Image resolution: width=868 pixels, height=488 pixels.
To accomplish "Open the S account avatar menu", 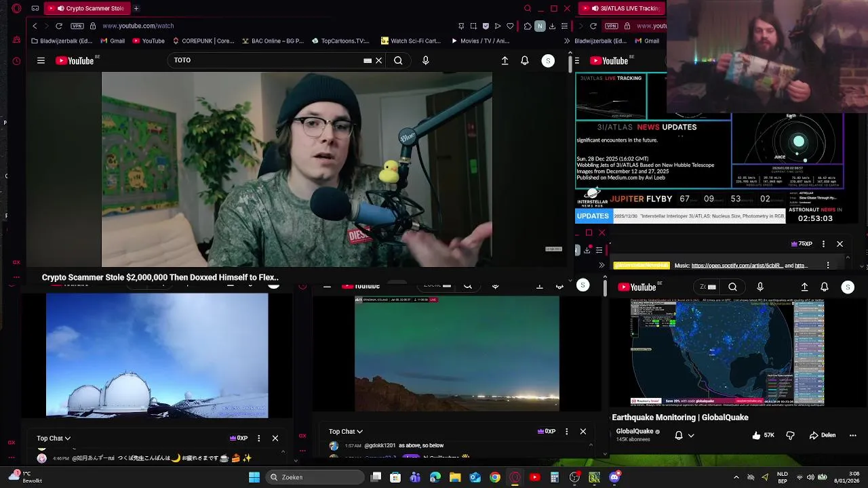I will pos(548,60).
